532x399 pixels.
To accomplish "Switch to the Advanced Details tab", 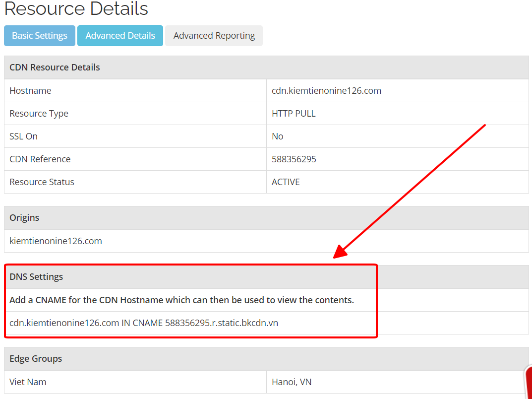I will pyautogui.click(x=120, y=36).
